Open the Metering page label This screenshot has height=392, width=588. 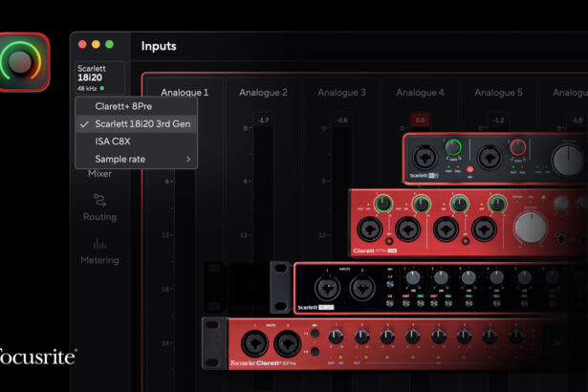click(99, 260)
